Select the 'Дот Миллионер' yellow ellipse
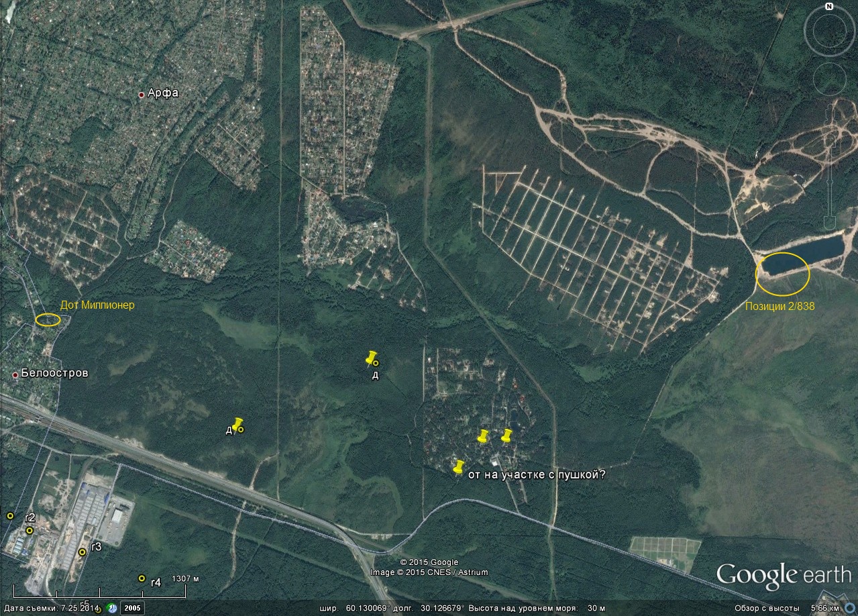 pos(48,319)
